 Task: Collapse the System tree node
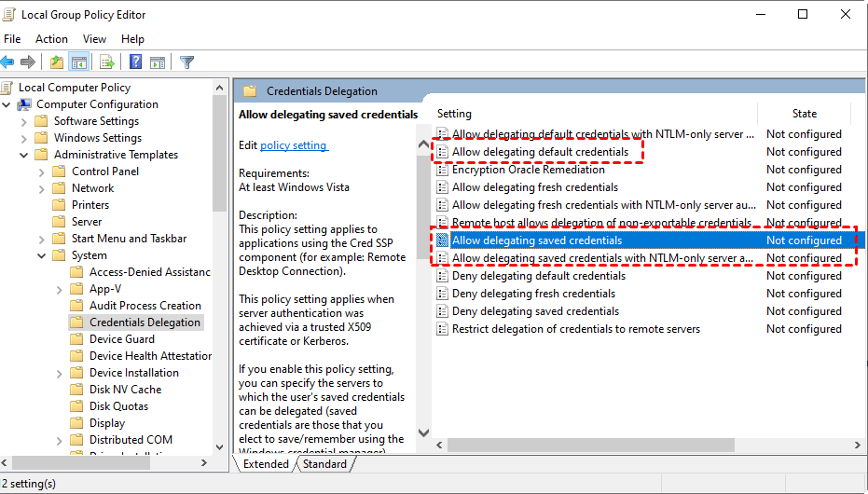[42, 255]
